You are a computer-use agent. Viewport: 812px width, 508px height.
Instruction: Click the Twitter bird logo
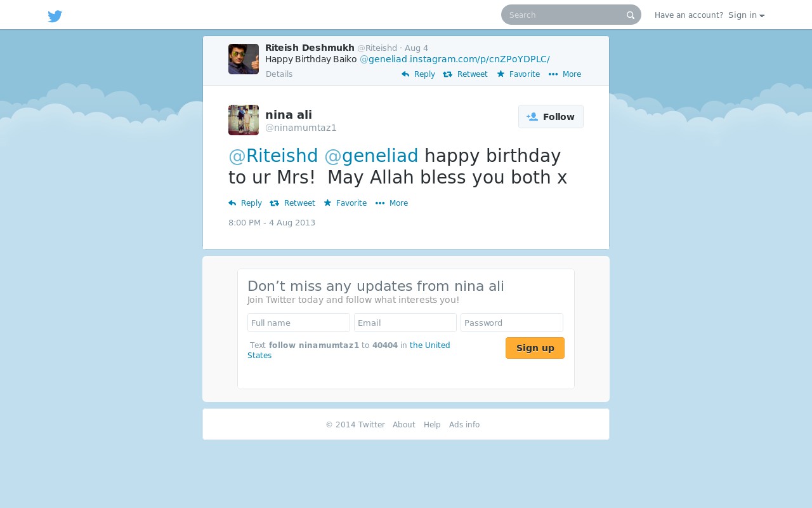coord(55,16)
